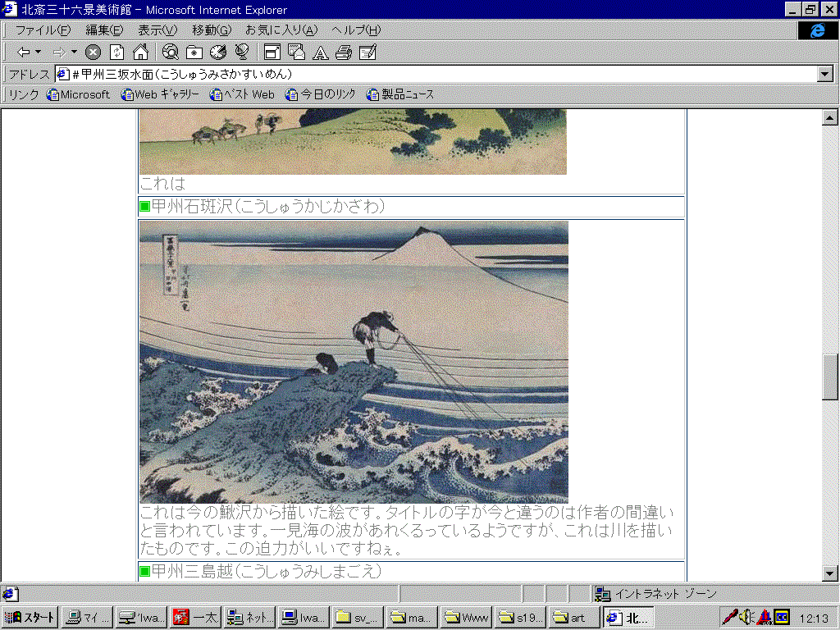The width and height of the screenshot is (840, 630).
Task: Open the Microsoft links bar shortcut
Action: [x=78, y=95]
